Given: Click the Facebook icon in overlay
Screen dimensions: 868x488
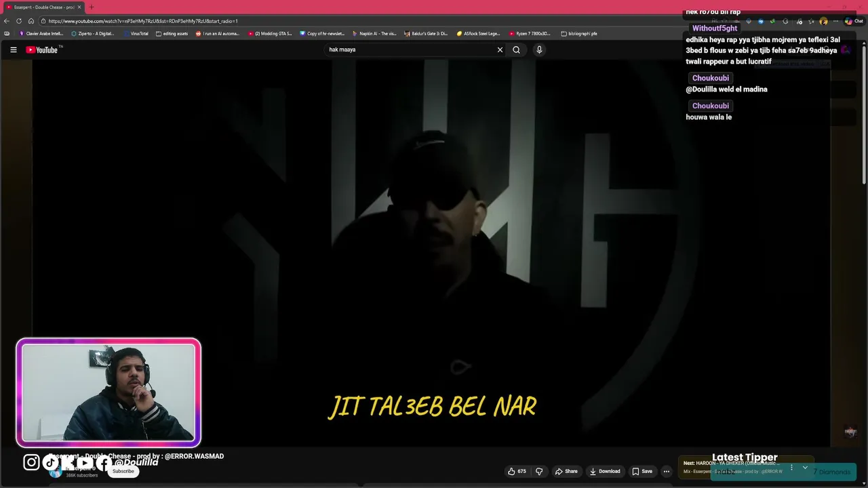Looking at the screenshot, I should pos(103,462).
